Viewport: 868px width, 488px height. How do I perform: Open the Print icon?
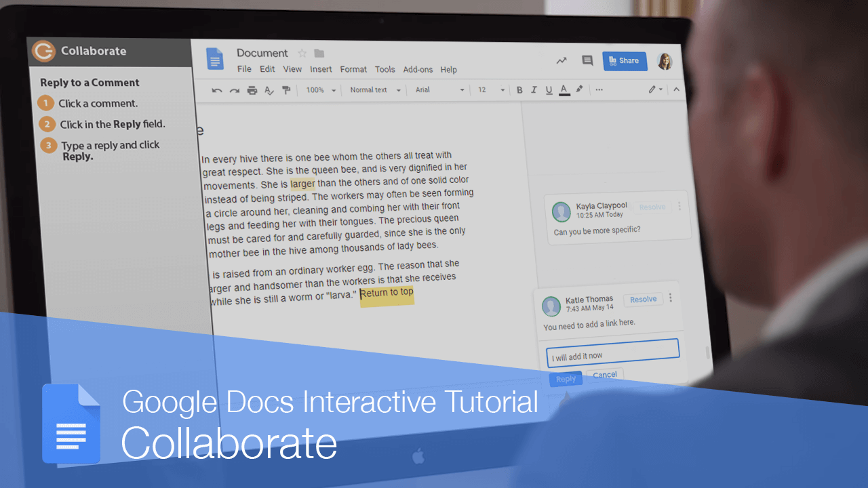[252, 89]
